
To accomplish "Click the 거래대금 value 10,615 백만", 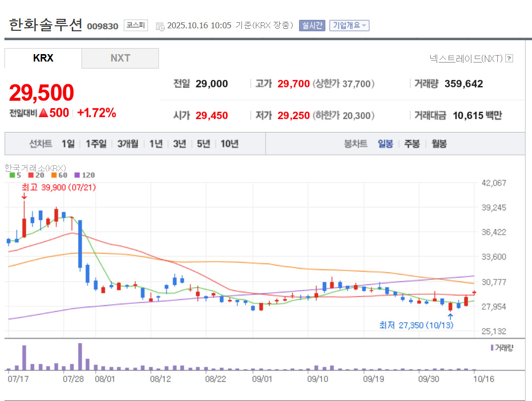I will (477, 116).
